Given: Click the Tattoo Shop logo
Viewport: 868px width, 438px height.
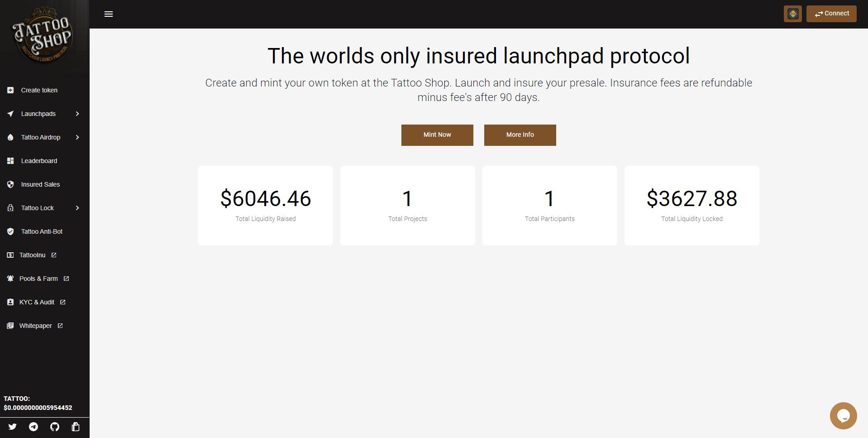Looking at the screenshot, I should [x=43, y=36].
